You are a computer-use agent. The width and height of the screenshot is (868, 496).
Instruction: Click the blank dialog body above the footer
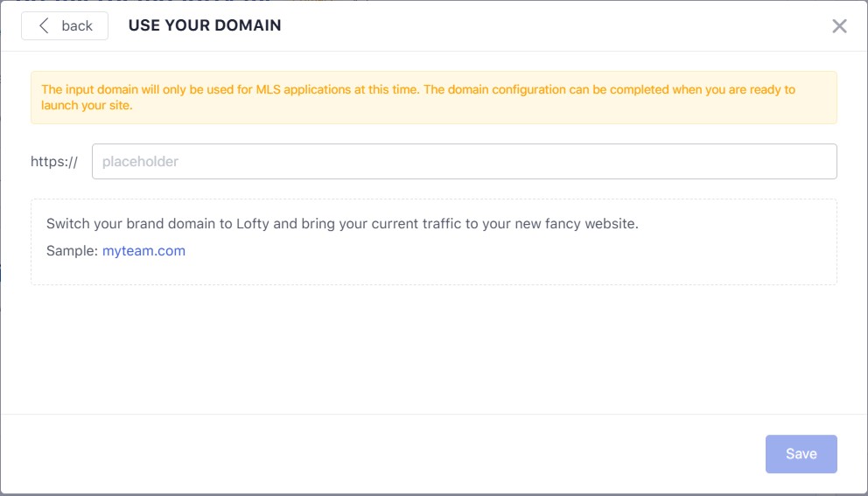coord(433,350)
